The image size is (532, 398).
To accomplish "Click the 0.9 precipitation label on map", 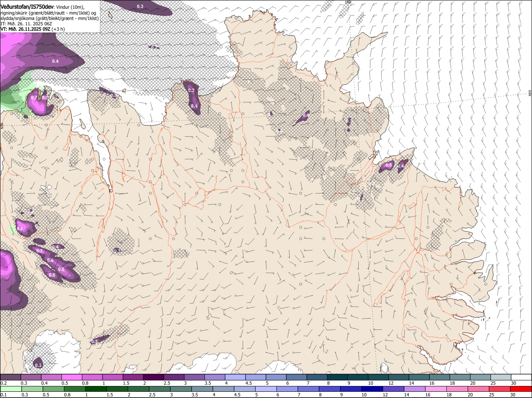I will point(20,229).
